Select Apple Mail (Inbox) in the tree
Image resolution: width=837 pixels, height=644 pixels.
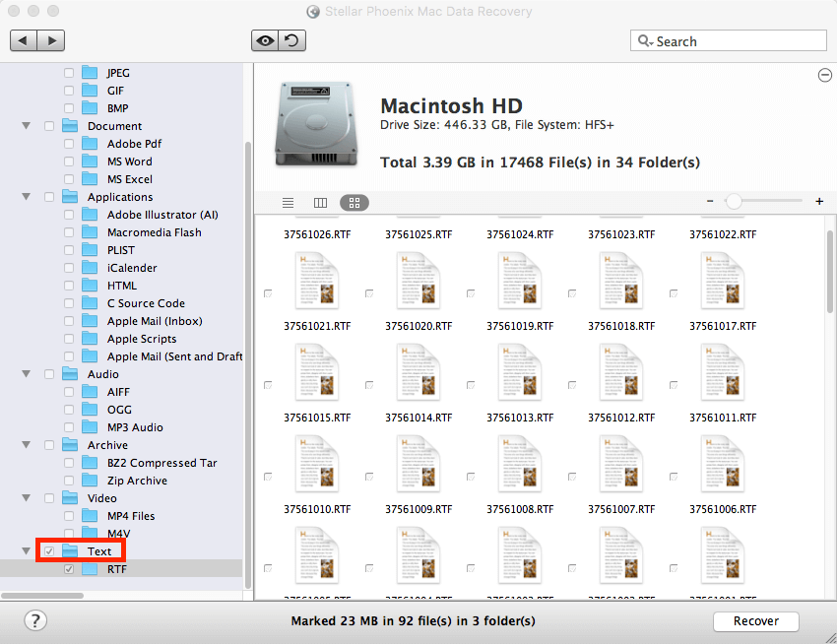(155, 321)
